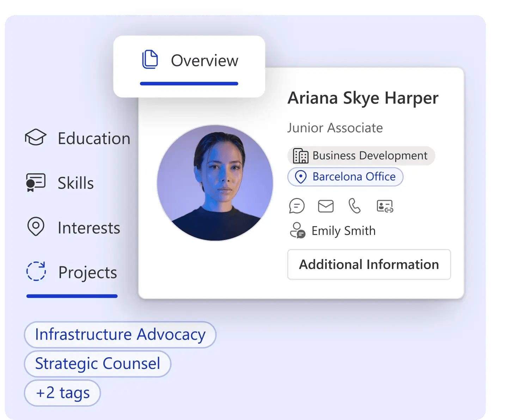Click the document icon on the Overview tab

[x=149, y=59]
